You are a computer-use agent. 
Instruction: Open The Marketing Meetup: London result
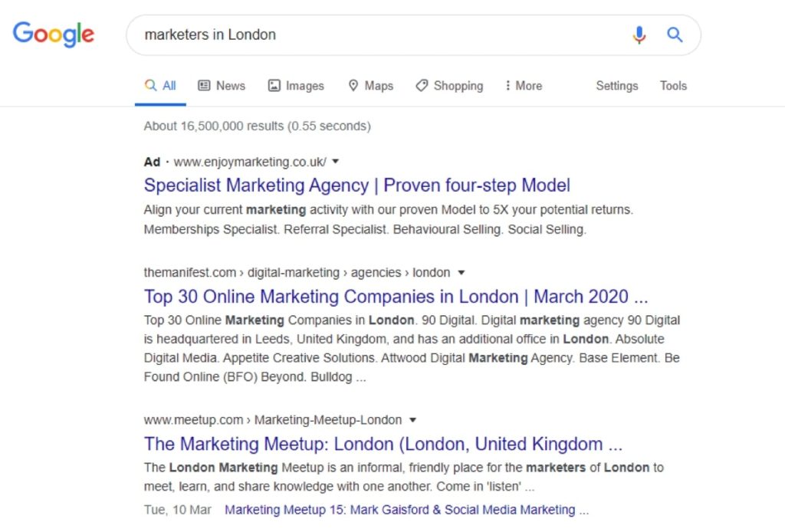coord(383,444)
